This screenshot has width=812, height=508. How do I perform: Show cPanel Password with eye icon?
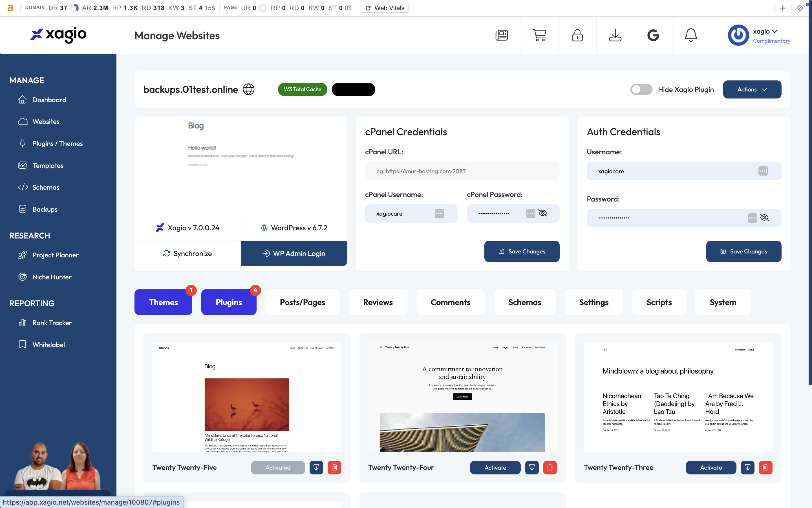point(542,213)
